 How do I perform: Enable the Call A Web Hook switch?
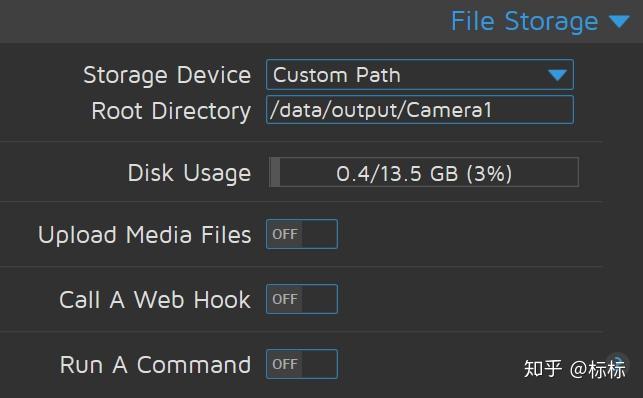302,299
